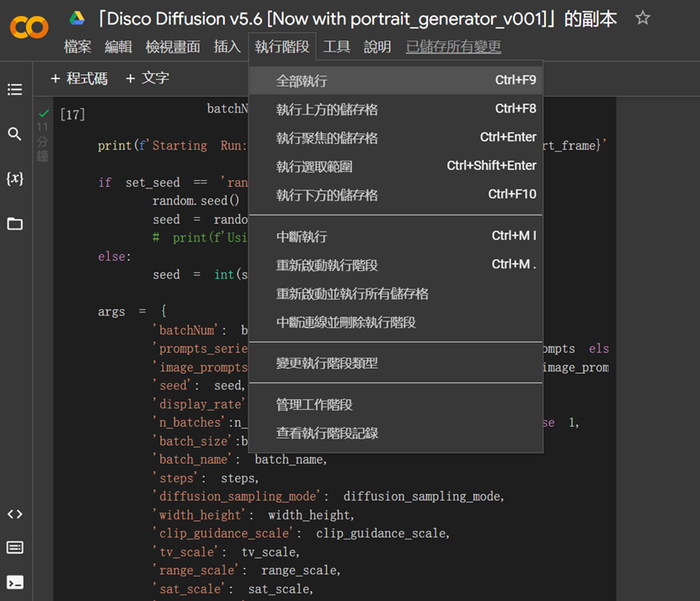The width and height of the screenshot is (700, 601).
Task: Add a text cell with + 文字
Action: pos(147,78)
